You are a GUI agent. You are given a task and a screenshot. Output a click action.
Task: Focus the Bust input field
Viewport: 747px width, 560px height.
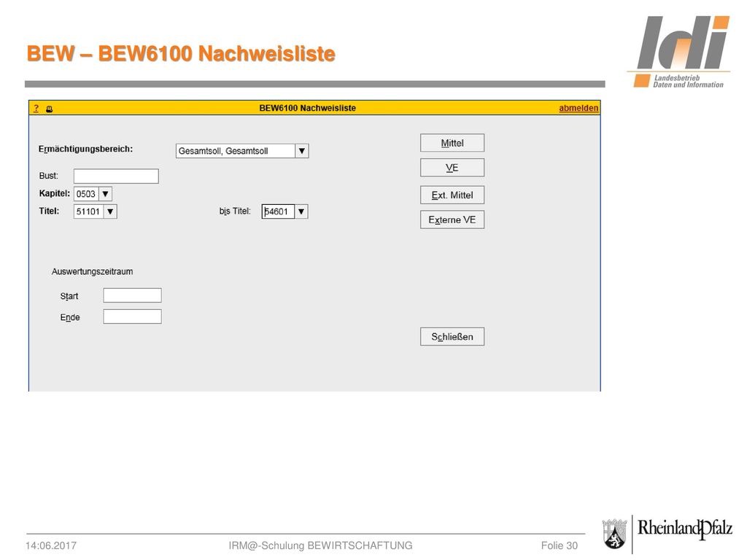(116, 176)
